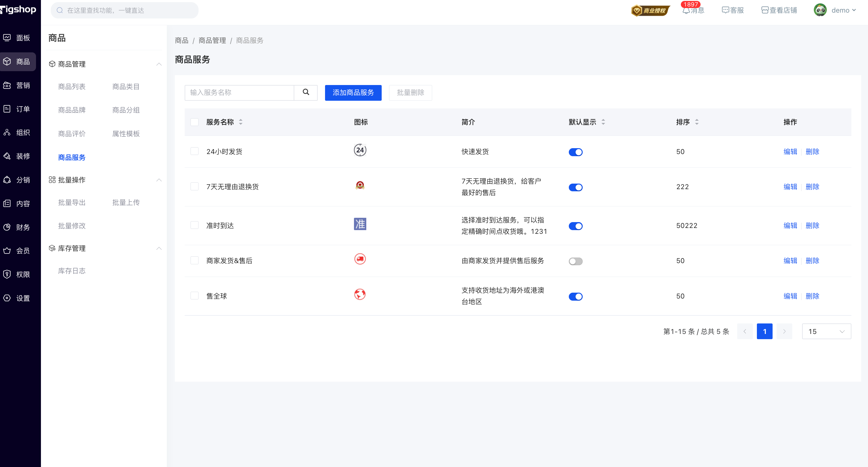Disable default display for 24小时发货
868x467 pixels.
[575, 152]
